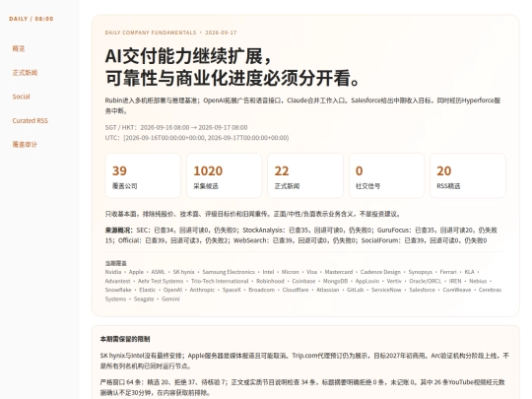Click the 1020 采集候选 stat card
The height and width of the screenshot is (399, 532).
[224, 175]
